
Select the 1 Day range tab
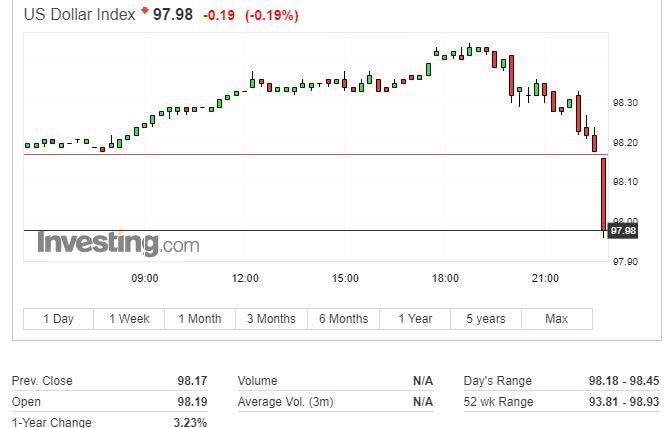point(58,319)
